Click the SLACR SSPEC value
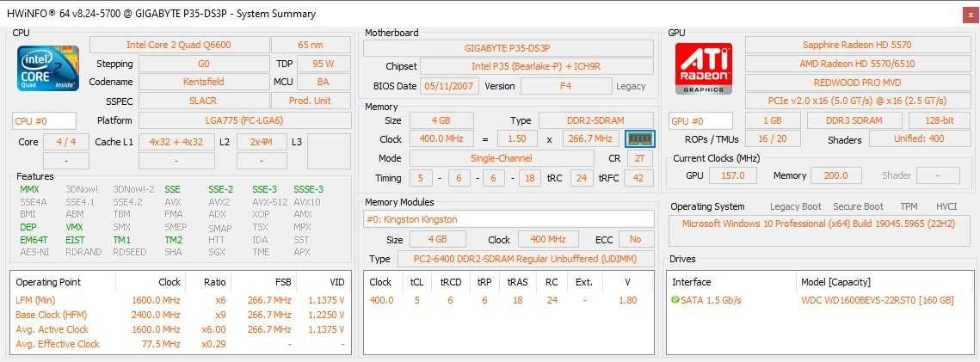The width and height of the screenshot is (980, 362). [204, 101]
